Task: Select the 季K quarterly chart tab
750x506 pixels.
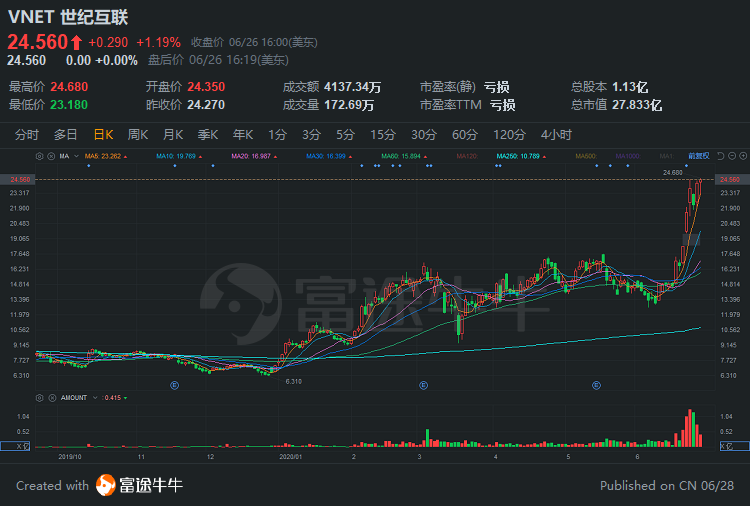Action: [x=208, y=135]
